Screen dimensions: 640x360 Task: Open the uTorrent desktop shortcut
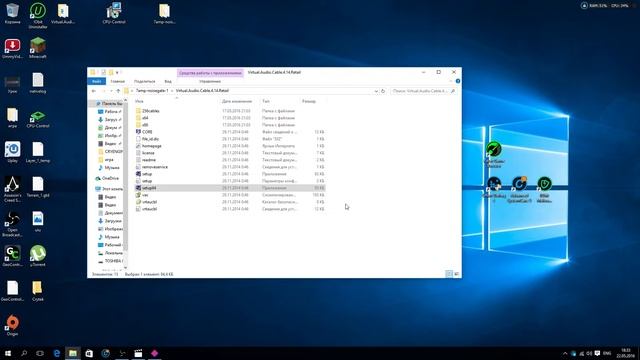click(38, 256)
